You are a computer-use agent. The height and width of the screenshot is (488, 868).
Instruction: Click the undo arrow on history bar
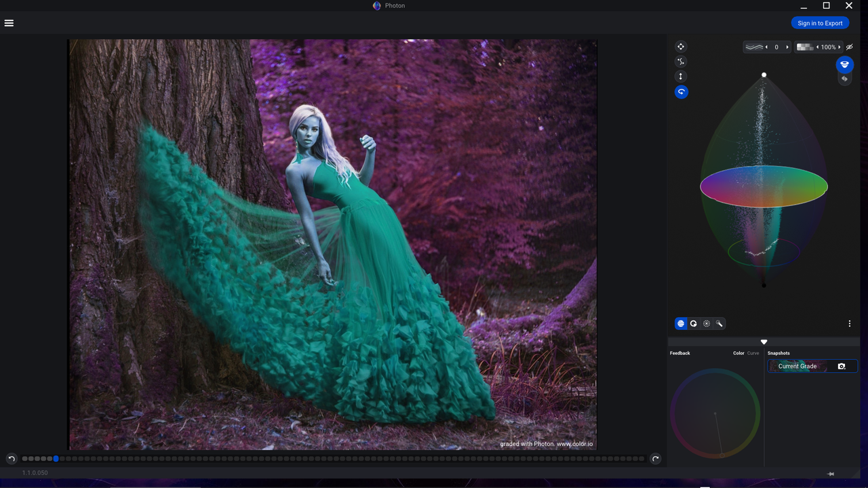12,459
